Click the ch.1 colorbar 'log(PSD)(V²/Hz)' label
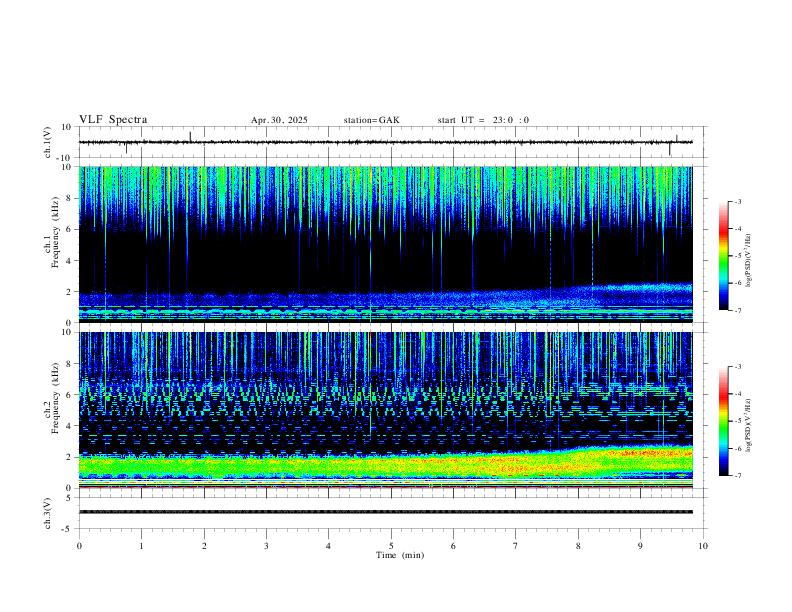Image resolution: width=792 pixels, height=612 pixels. [x=748, y=261]
